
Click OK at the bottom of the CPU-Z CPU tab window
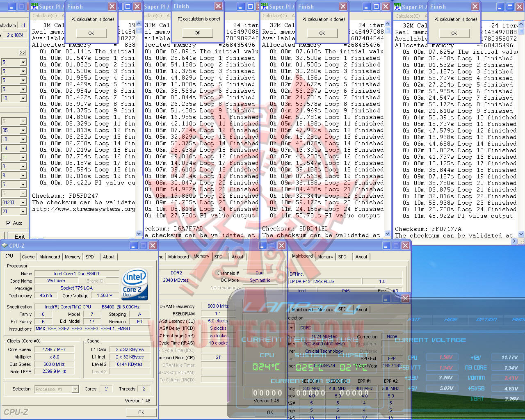(x=141, y=412)
